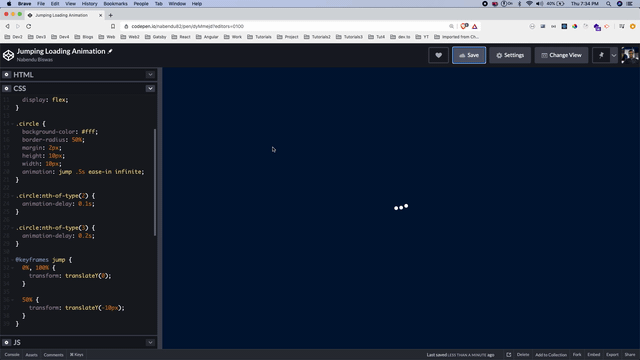This screenshot has width=640, height=360.
Task: Click author name Nabendu Biswas
Action: coord(35,60)
